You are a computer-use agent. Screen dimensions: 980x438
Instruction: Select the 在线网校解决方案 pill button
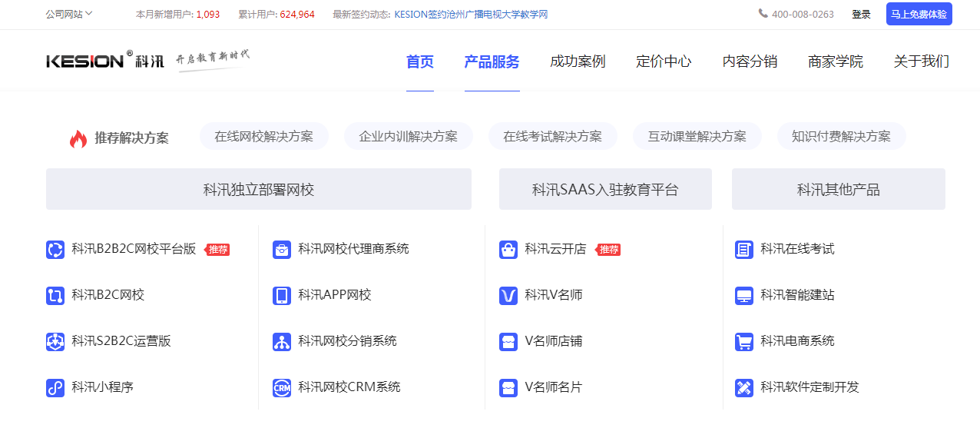(x=263, y=136)
